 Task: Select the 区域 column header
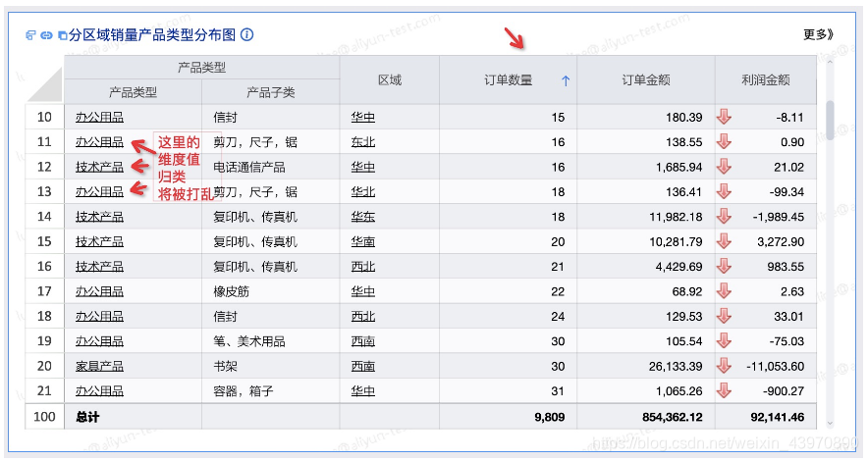click(x=390, y=80)
